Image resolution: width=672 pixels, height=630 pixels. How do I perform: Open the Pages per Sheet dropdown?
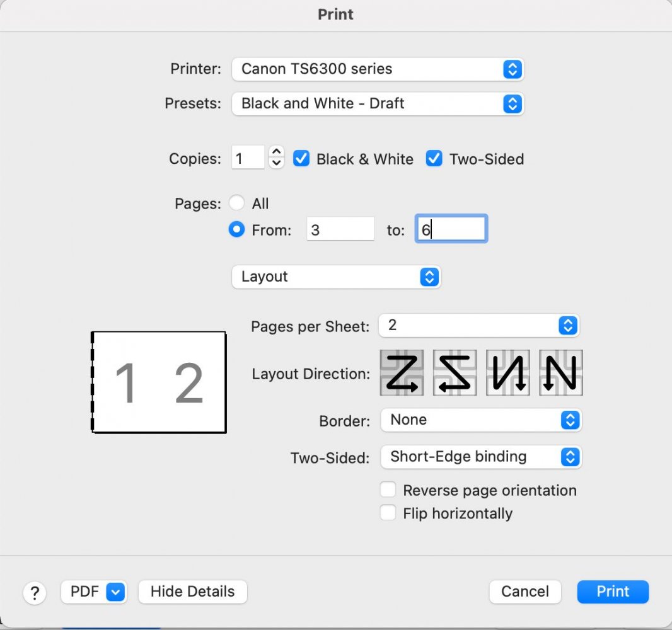pyautogui.click(x=478, y=326)
